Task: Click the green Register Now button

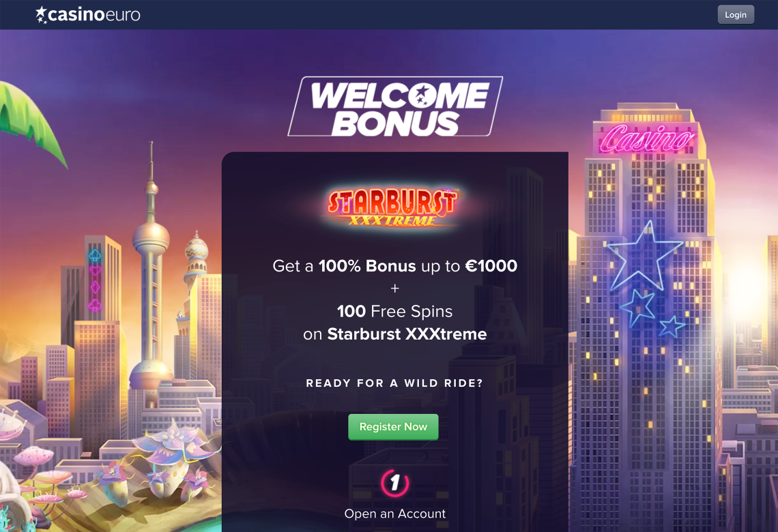Action: click(x=393, y=427)
